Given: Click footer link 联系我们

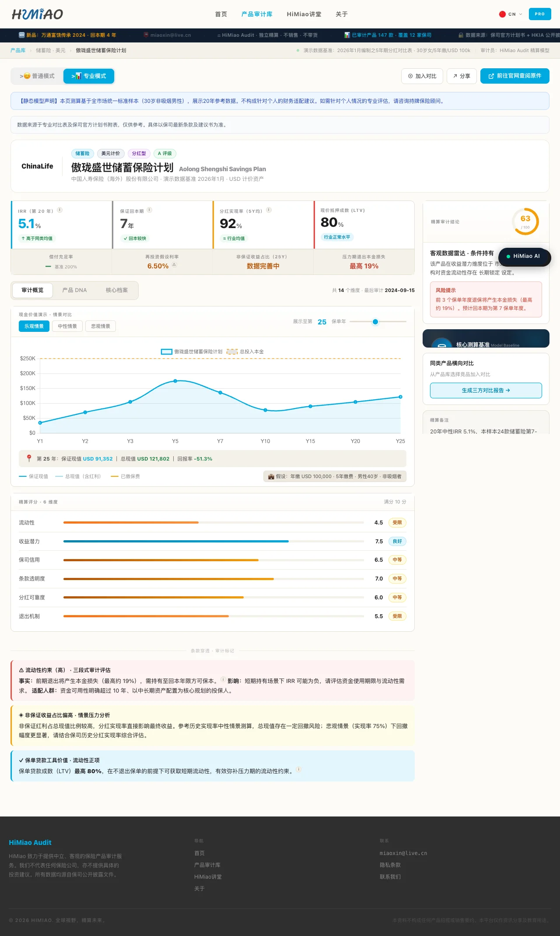Looking at the screenshot, I should (390, 877).
